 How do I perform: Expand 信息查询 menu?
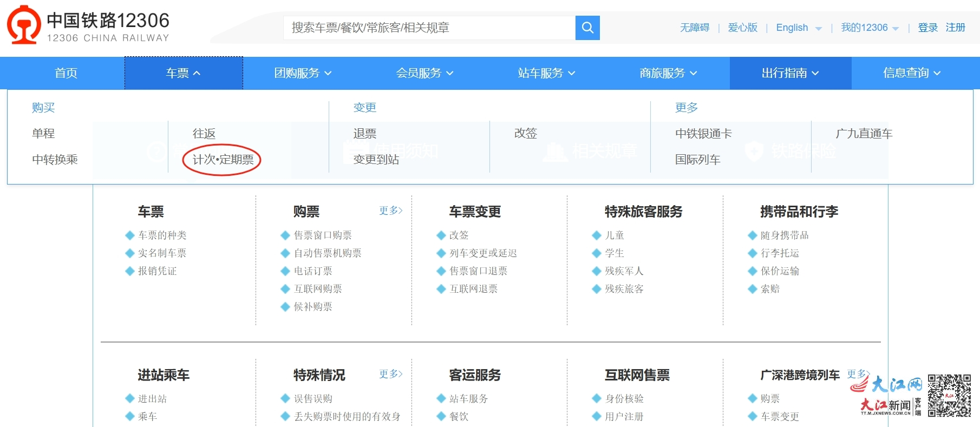912,73
